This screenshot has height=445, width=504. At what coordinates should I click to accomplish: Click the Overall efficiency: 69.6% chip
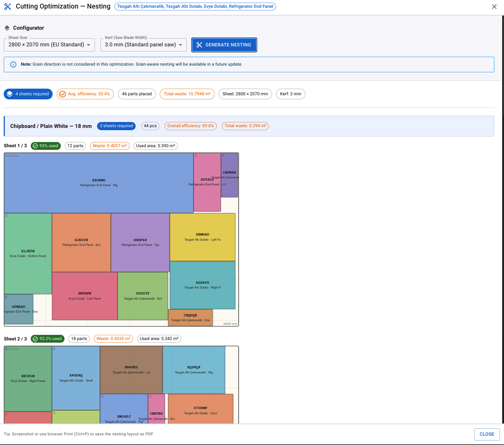pyautogui.click(x=190, y=126)
